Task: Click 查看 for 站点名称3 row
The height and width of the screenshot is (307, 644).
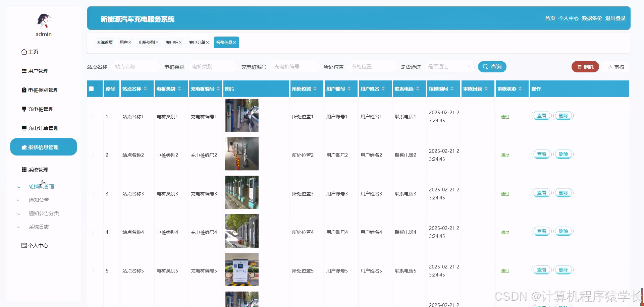Action: 542,193
